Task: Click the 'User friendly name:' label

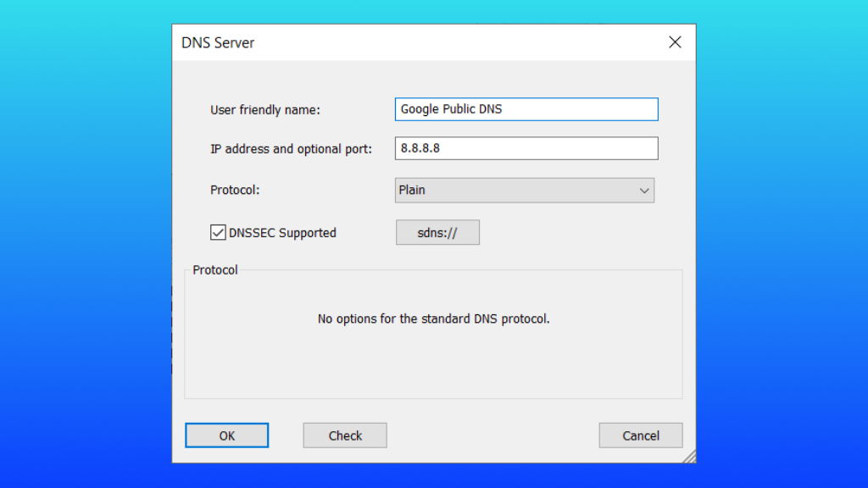Action: tap(265, 109)
